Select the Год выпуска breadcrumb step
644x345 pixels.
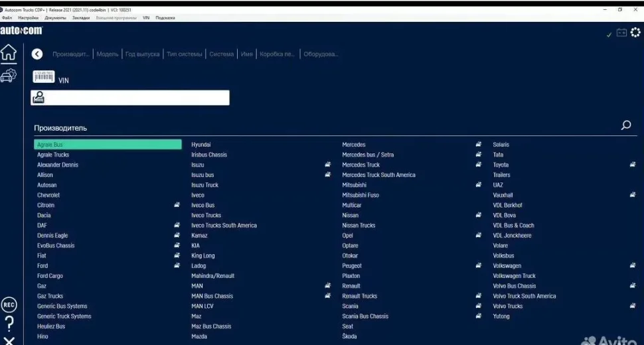(142, 54)
